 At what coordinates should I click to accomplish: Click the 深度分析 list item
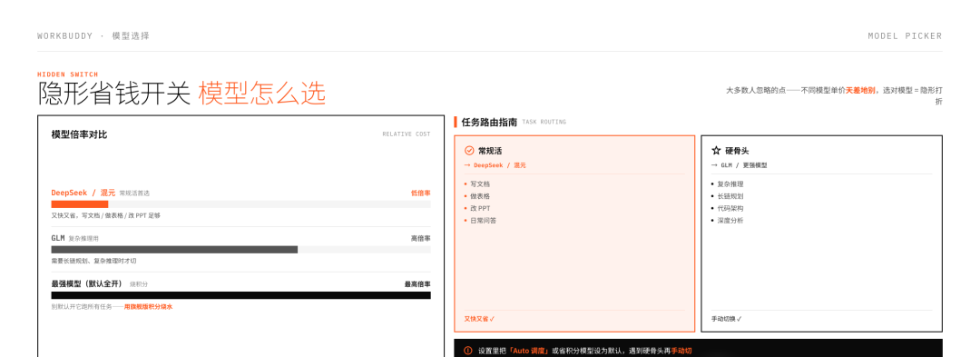pos(730,221)
